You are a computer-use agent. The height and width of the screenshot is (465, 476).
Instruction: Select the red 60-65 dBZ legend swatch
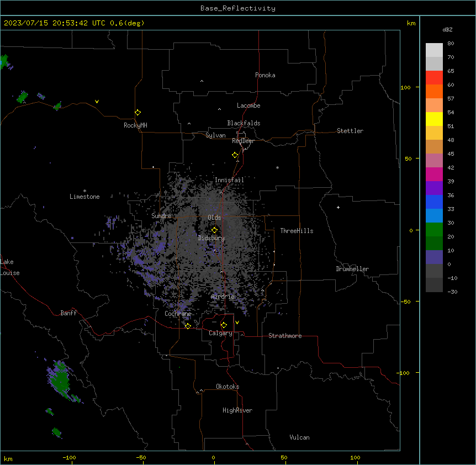click(434, 77)
